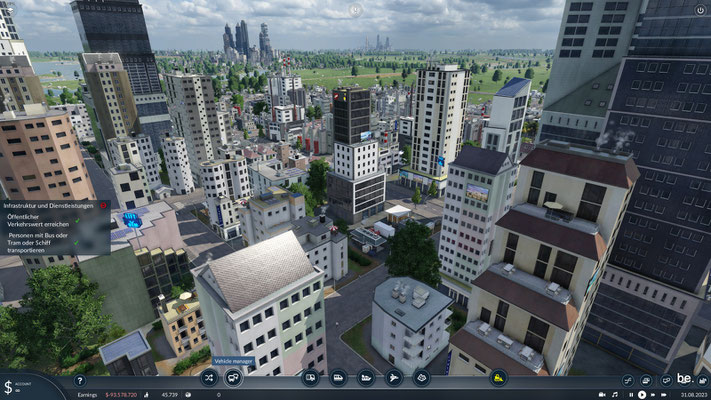Click the 45.739 population value
Image resolution: width=711 pixels, height=400 pixels.
(170, 395)
